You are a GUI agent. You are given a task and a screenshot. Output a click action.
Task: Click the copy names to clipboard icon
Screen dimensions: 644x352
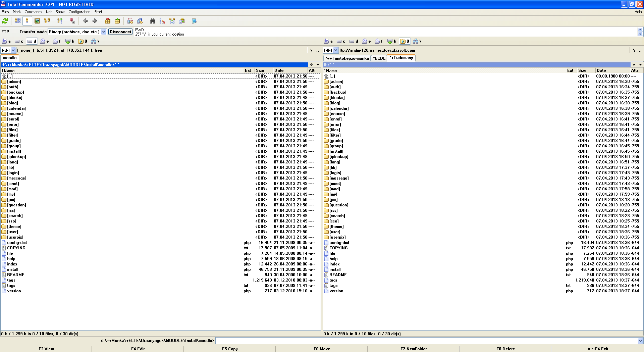click(x=182, y=21)
